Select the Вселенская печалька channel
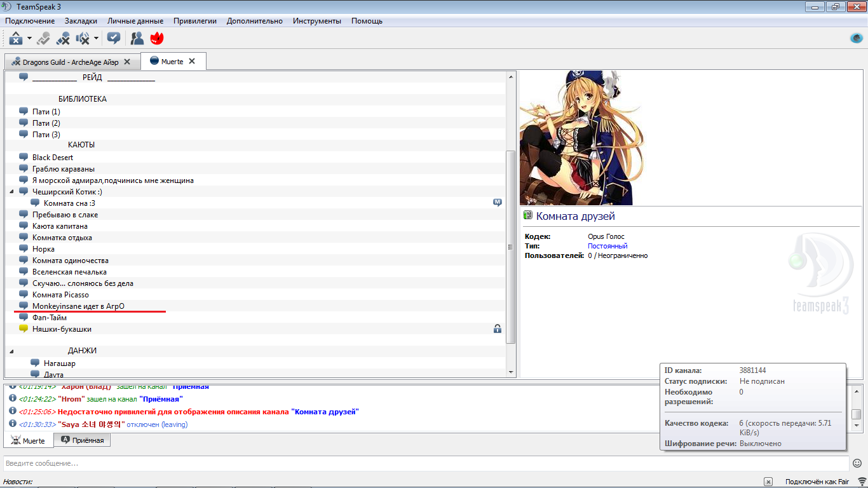The height and width of the screenshot is (488, 868). pos(69,272)
